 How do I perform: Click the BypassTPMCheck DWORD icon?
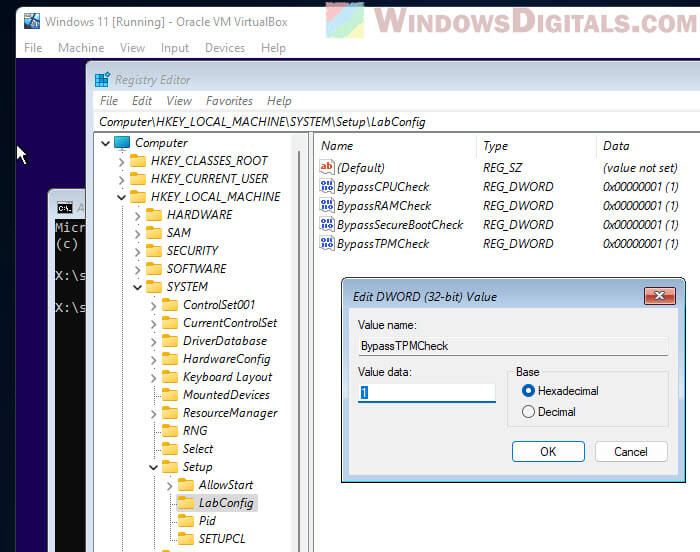[327, 243]
